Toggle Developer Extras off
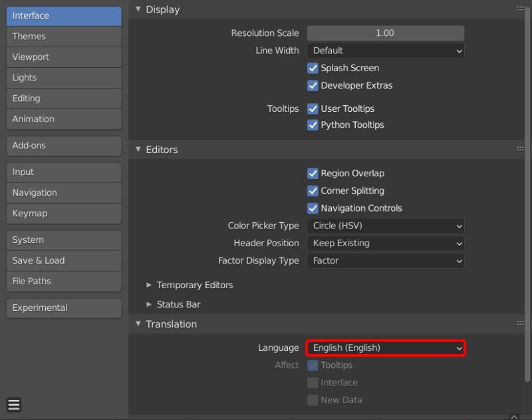Screen dimensions: 532x420 [312, 85]
